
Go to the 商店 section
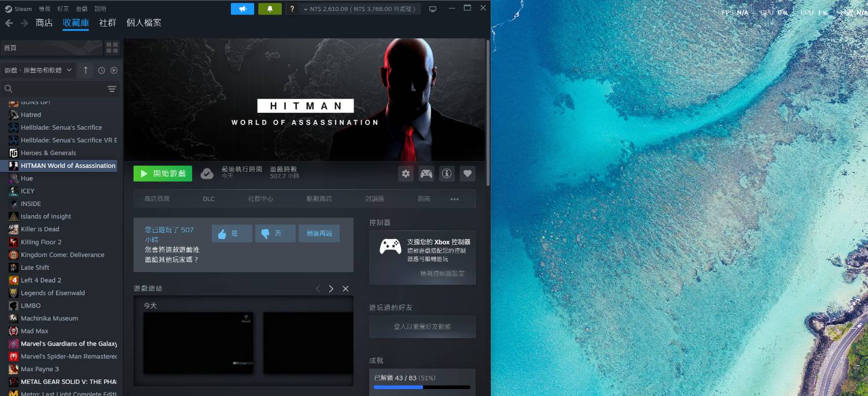point(44,23)
